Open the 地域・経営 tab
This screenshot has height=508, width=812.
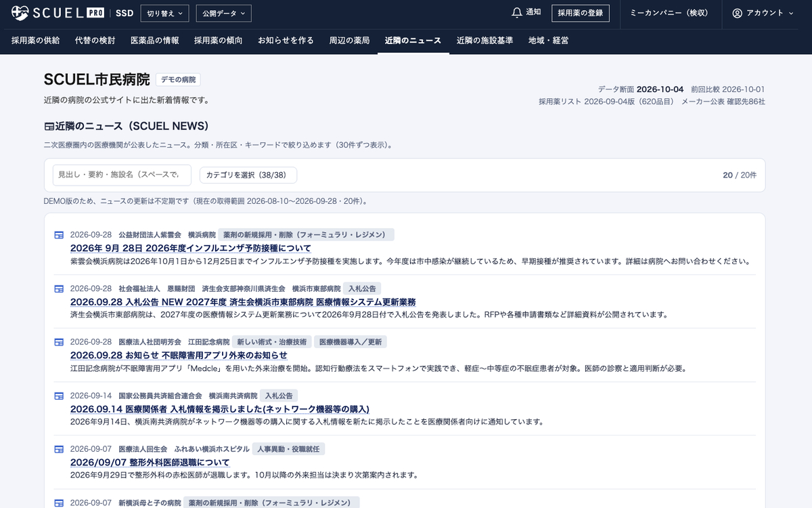(x=548, y=40)
